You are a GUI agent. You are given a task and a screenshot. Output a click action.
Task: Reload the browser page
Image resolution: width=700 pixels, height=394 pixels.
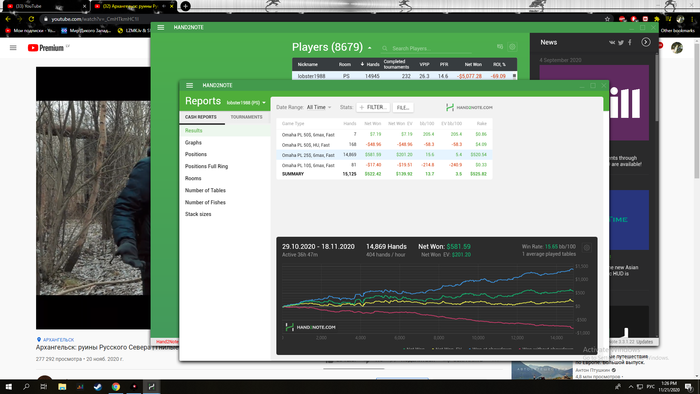[x=31, y=19]
